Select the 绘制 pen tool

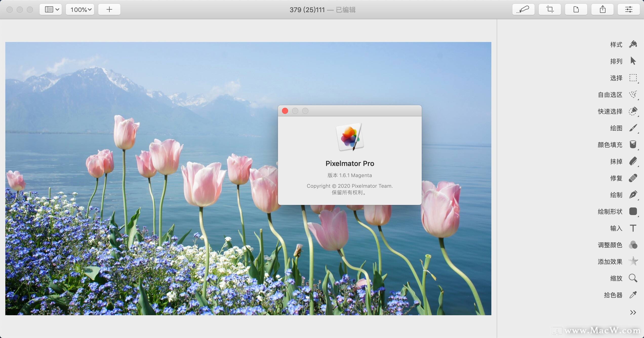click(x=633, y=195)
